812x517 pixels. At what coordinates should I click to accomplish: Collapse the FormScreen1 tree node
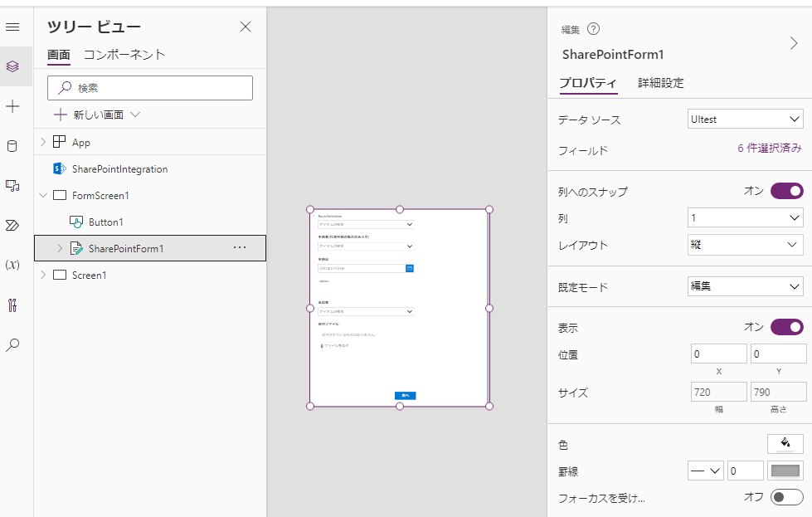point(43,195)
